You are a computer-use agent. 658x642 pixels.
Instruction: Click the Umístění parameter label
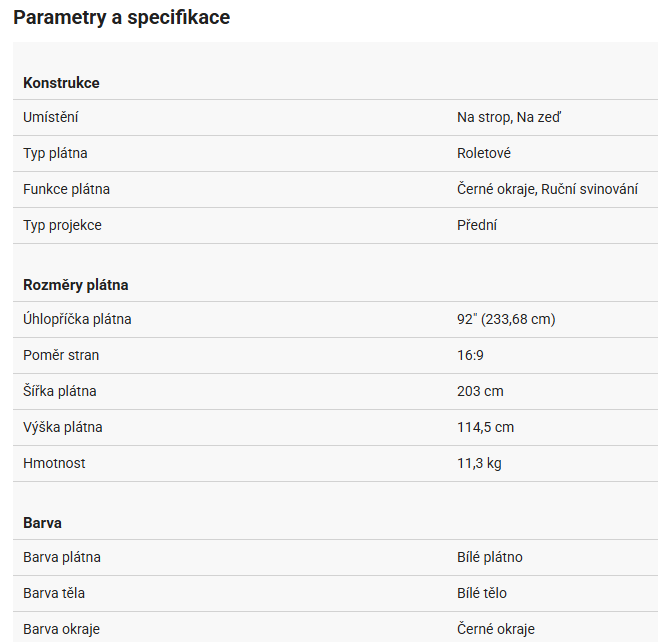tap(51, 118)
